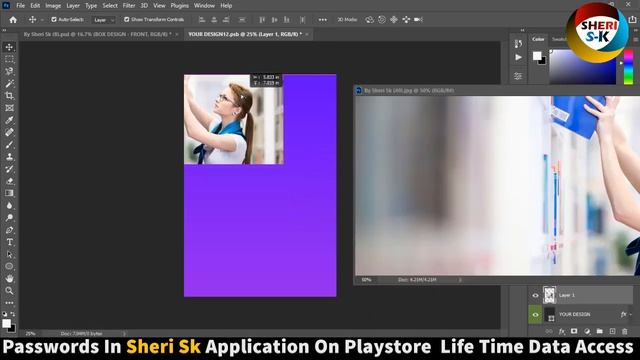The image size is (640, 360).
Task: Select the Healing Brush tool
Action: tap(9, 132)
